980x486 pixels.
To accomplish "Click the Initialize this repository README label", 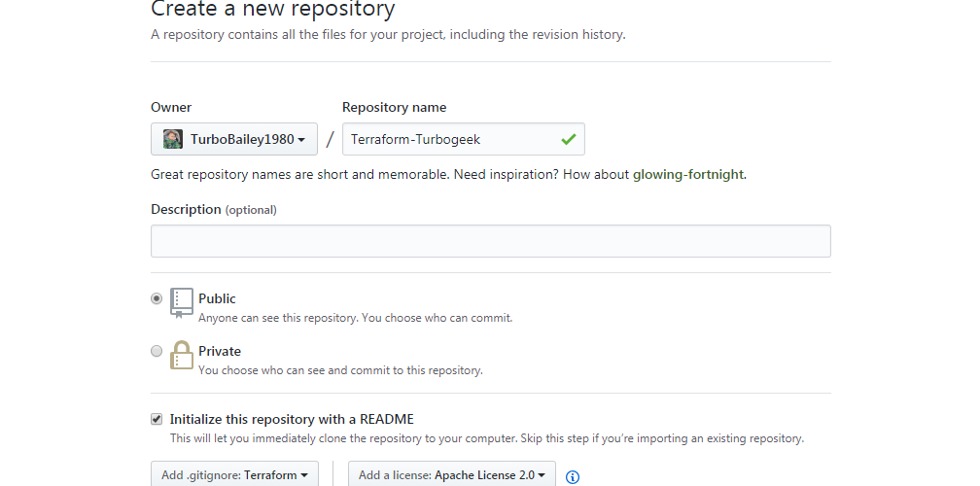I will pyautogui.click(x=292, y=419).
